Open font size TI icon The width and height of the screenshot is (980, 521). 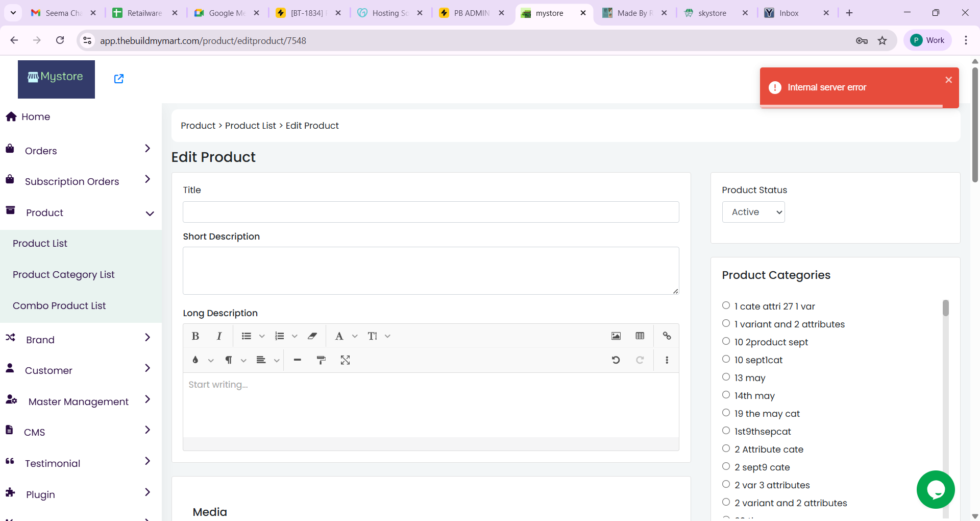(373, 336)
